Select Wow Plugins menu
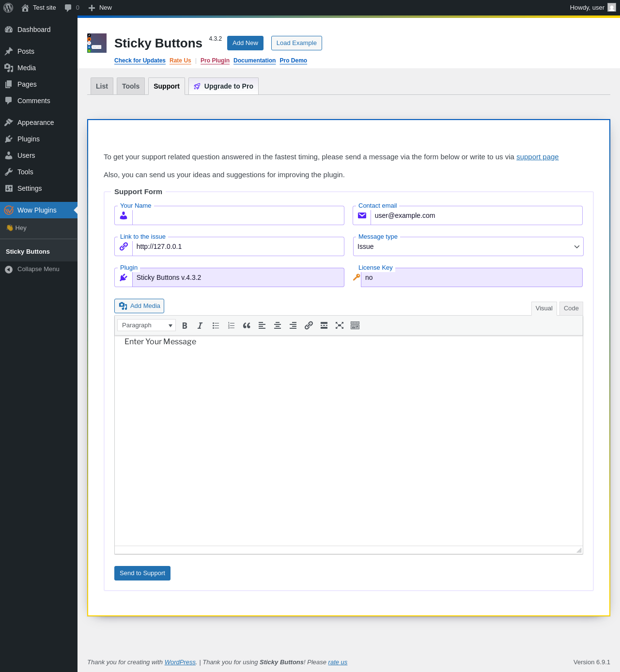Image resolution: width=620 pixels, height=672 pixels. click(39, 210)
